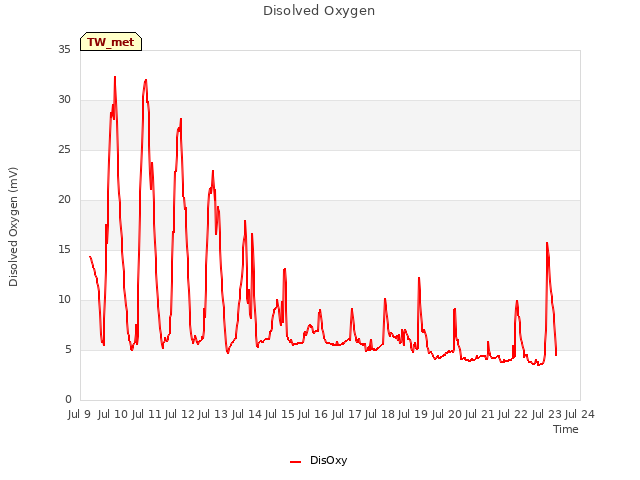Click the Jul 10 x-axis tick label
The width and height of the screenshot is (640, 480).
click(113, 414)
